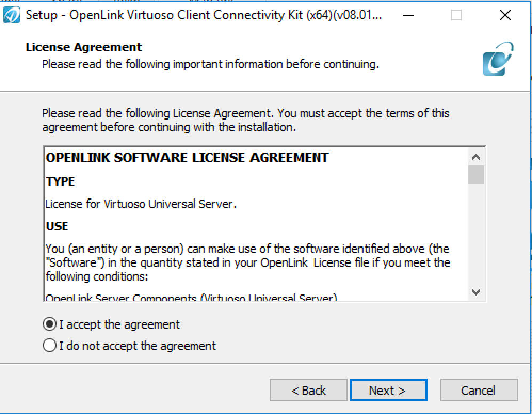Click the greyed-out maximize box
The height and width of the screenshot is (414, 532).
tap(456, 15)
